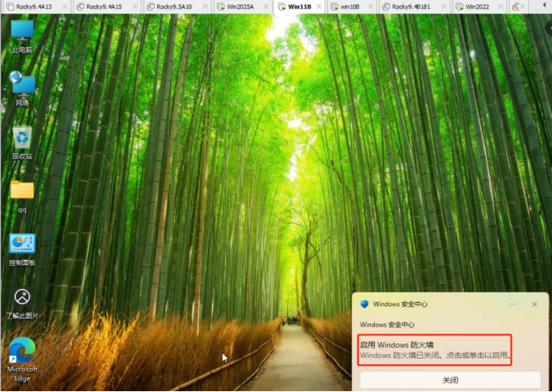Switch to the Win2022 tab
Viewport: 552px width, 392px height.
pyautogui.click(x=478, y=6)
